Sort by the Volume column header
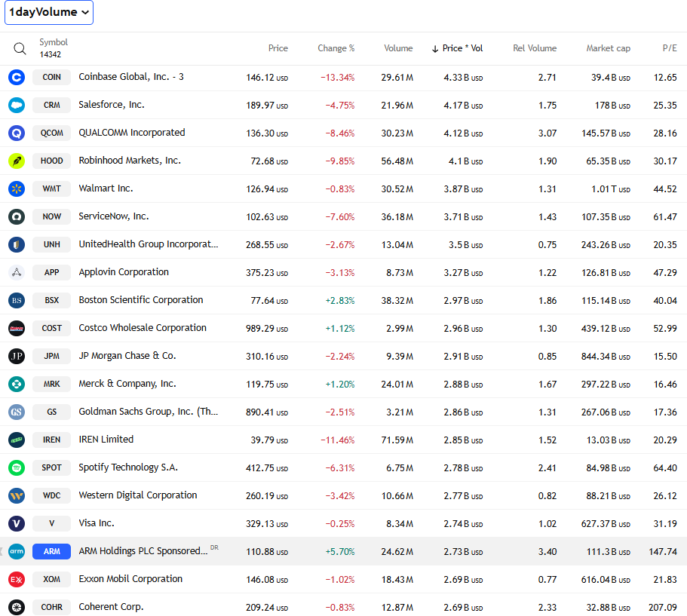 click(x=398, y=48)
